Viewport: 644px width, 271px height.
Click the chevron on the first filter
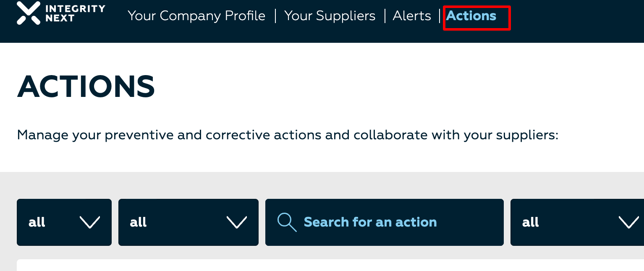coord(90,223)
